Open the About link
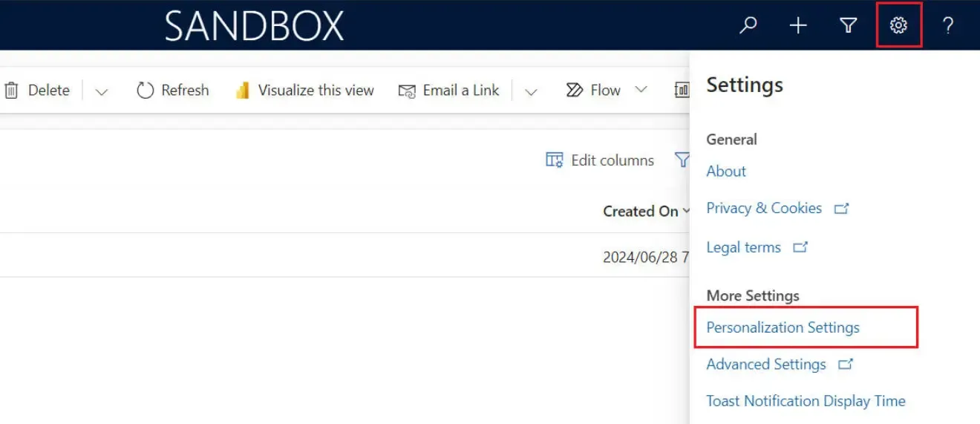980x424 pixels. click(x=726, y=172)
